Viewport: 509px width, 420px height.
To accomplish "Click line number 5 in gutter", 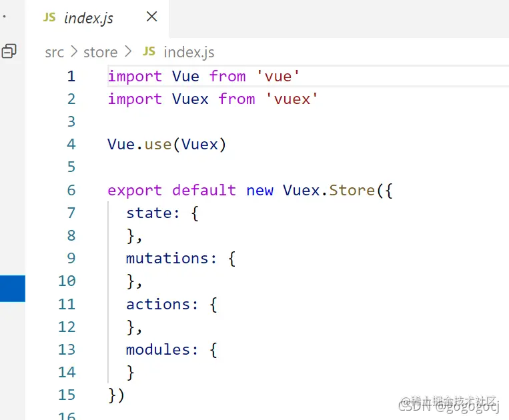I will pyautogui.click(x=71, y=167).
